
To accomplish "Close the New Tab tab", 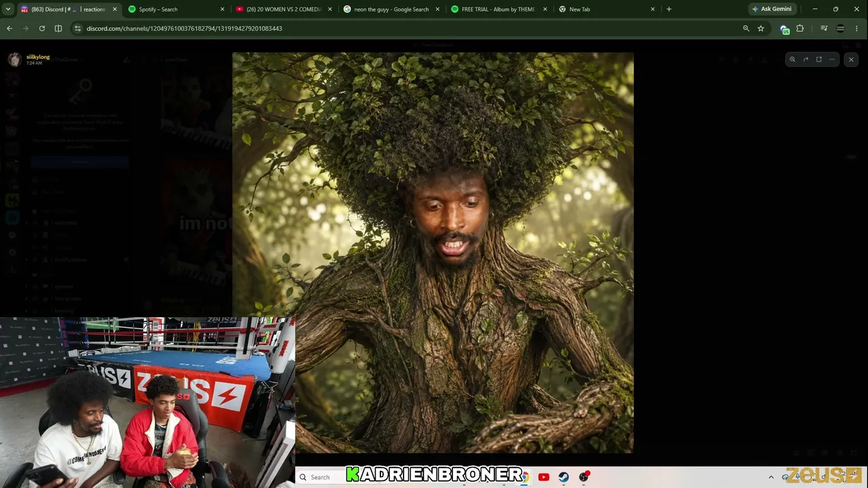I will [652, 9].
